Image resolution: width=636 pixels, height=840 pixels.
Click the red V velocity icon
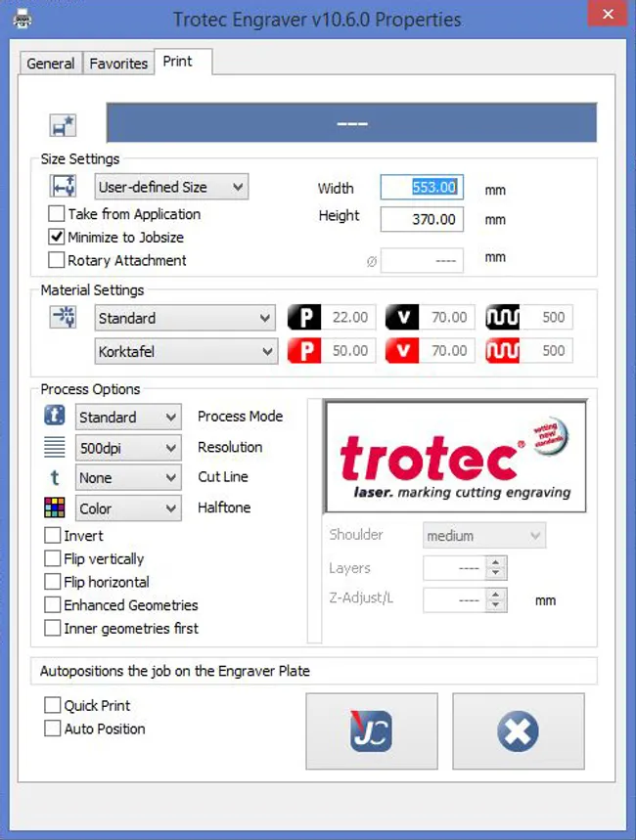point(402,351)
